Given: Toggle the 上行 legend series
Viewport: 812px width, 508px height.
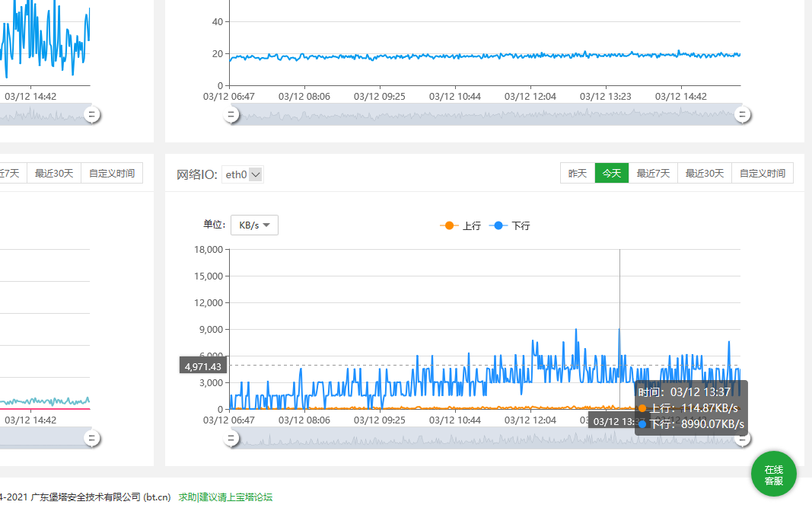Looking at the screenshot, I should tap(460, 225).
